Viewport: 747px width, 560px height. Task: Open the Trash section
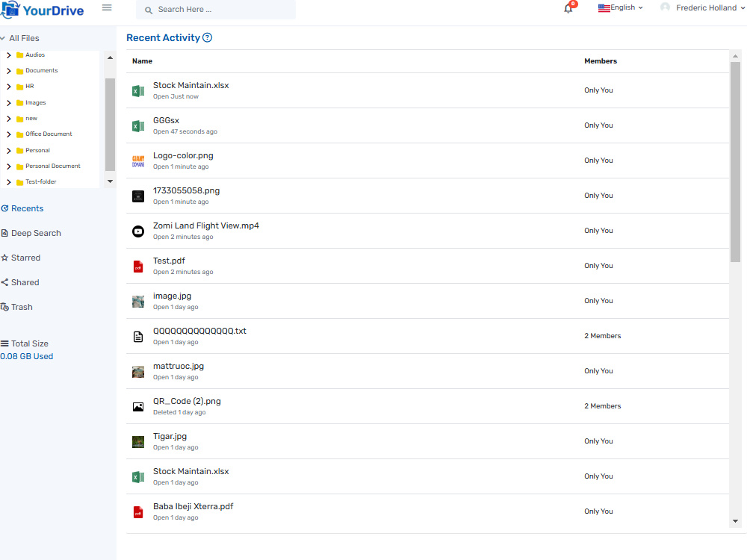click(16, 307)
